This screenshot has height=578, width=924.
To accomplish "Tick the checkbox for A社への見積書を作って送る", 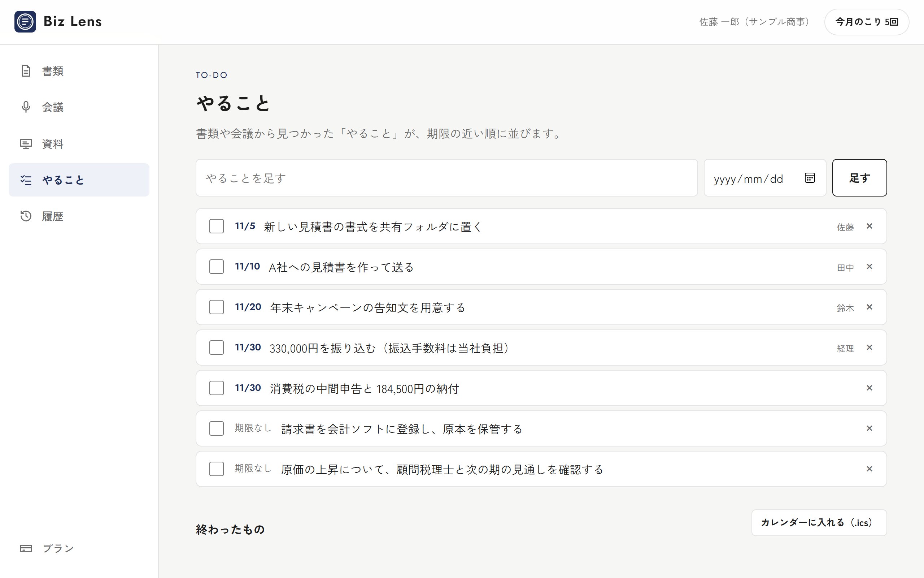I will [x=217, y=267].
